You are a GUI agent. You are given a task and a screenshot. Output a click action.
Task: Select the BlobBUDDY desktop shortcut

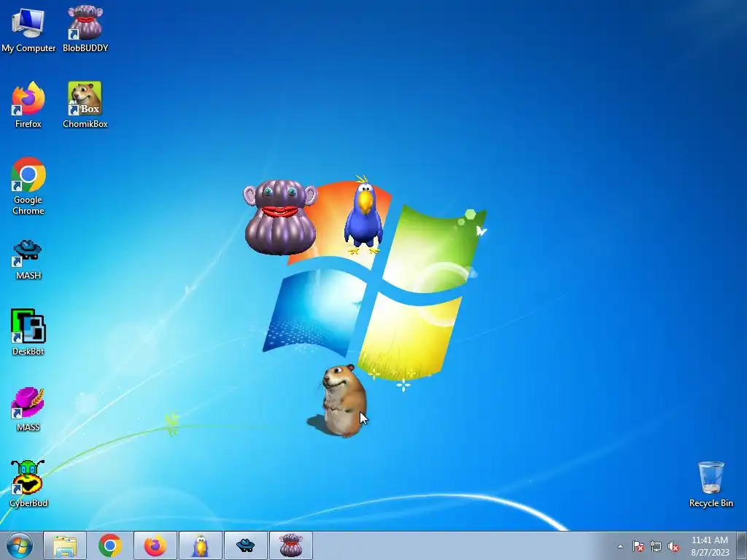(x=85, y=29)
